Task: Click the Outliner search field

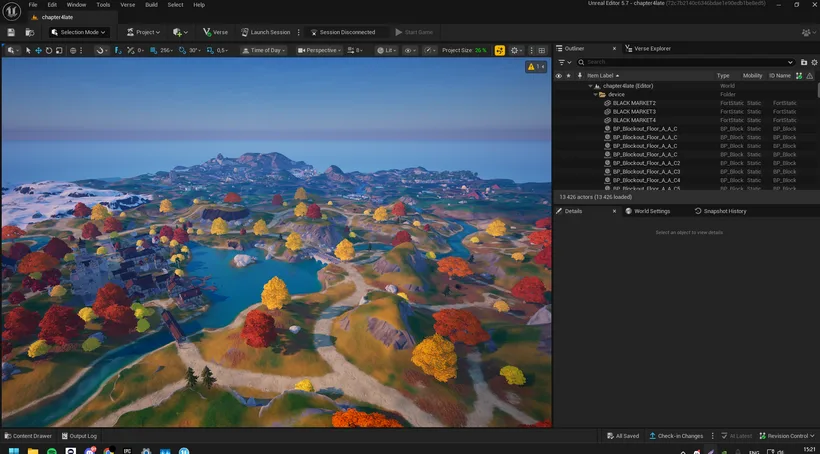Action: point(686,62)
